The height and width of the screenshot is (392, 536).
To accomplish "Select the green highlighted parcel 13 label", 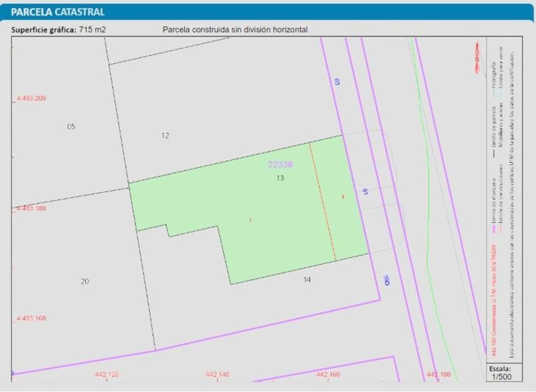I will (280, 178).
